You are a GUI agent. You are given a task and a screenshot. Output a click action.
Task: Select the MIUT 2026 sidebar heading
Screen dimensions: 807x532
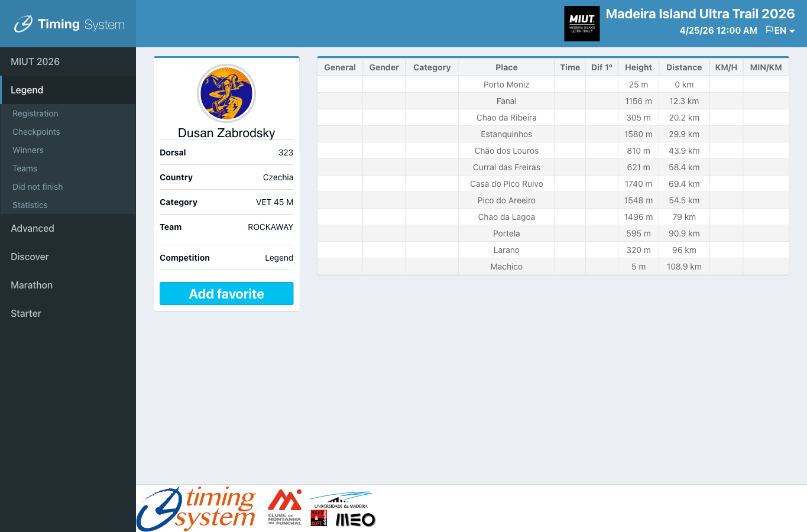(35, 61)
